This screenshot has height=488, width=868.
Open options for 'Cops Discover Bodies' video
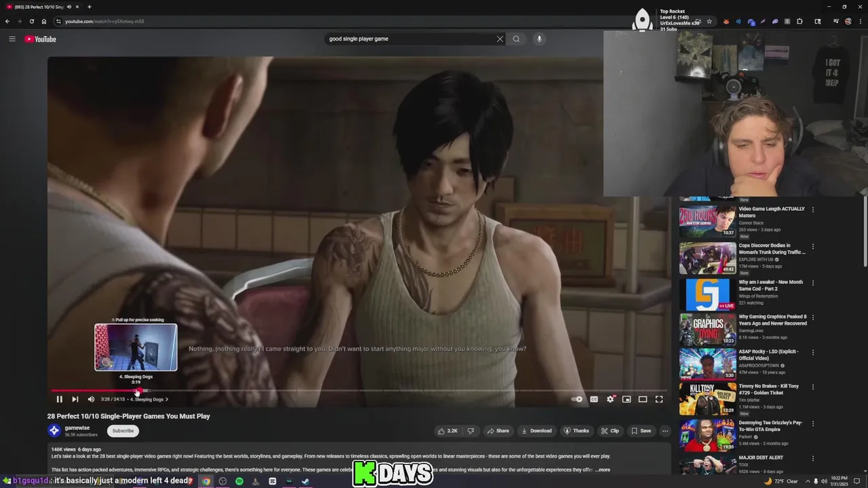pos(813,246)
